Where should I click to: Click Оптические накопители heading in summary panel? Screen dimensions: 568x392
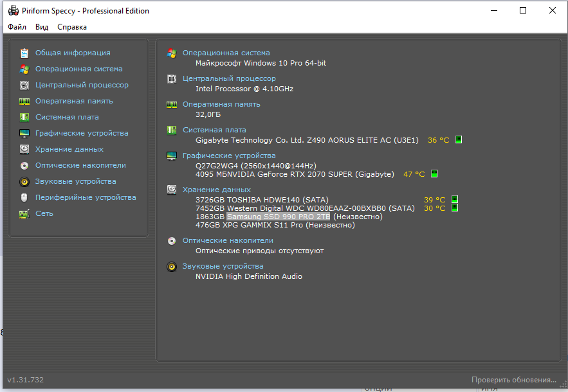(228, 241)
